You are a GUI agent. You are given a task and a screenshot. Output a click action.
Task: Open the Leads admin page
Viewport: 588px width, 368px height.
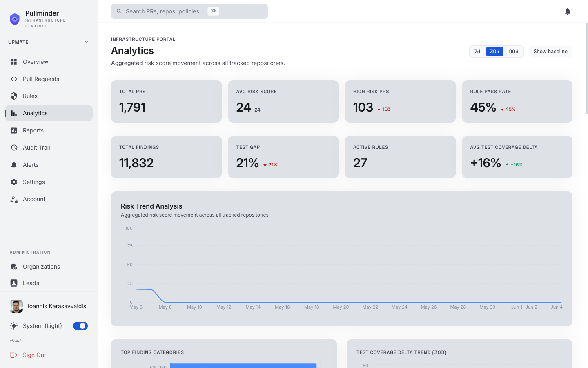click(49, 283)
